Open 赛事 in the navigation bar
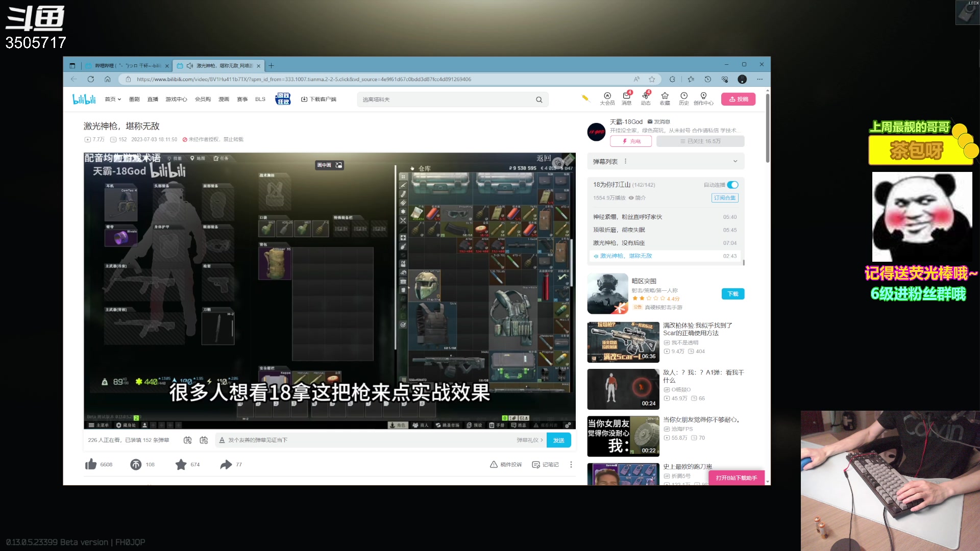 (x=242, y=99)
